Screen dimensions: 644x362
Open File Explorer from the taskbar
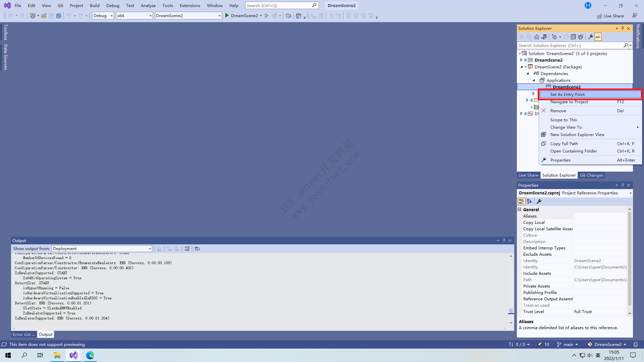(57, 355)
